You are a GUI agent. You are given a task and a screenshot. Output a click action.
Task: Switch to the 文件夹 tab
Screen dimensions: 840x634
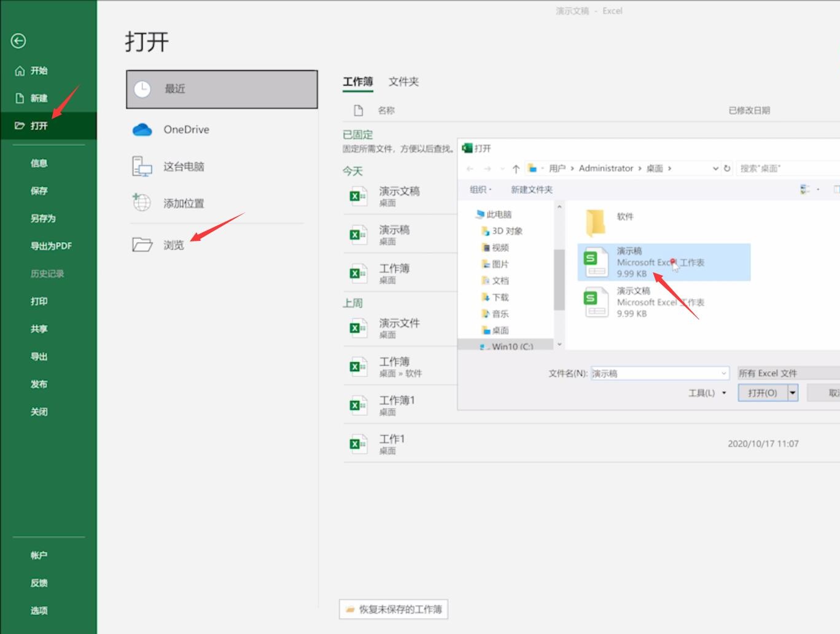(x=403, y=82)
